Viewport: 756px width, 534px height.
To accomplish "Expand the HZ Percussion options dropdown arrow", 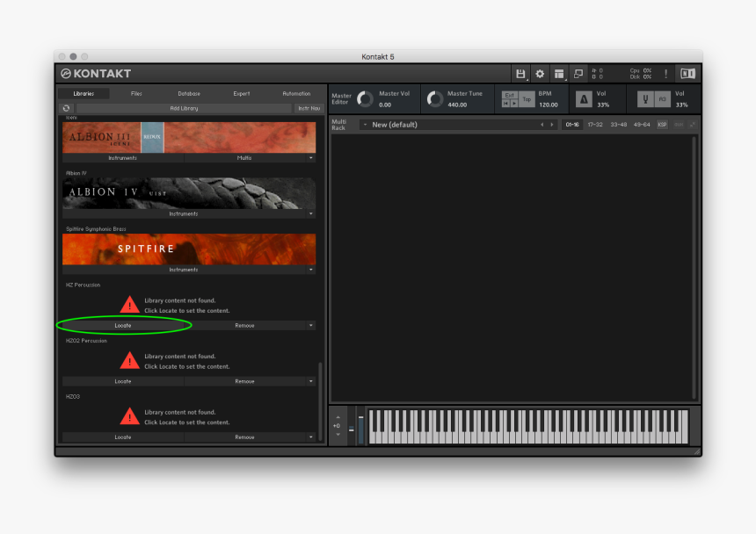I will [x=310, y=326].
